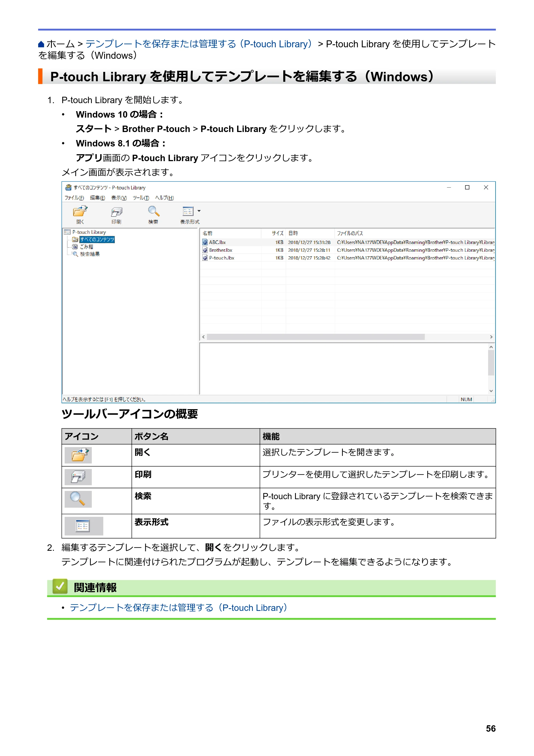The height and width of the screenshot is (756, 534).
Task: Select すべてのコンテンツ in the folder tree
Action: click(97, 239)
